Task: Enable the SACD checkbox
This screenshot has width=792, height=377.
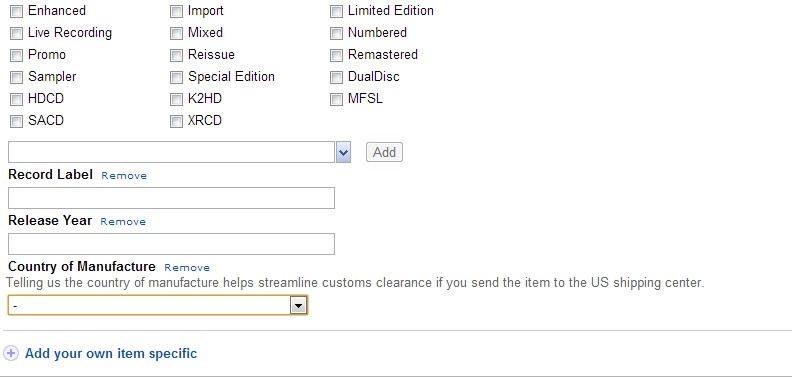Action: click(17, 121)
